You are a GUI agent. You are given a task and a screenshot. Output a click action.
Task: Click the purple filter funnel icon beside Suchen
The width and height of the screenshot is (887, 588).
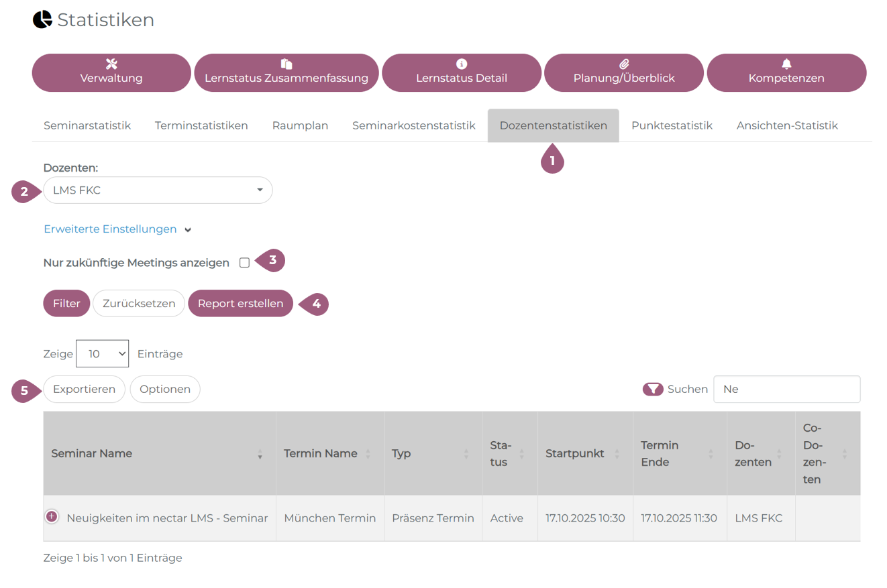pos(653,389)
